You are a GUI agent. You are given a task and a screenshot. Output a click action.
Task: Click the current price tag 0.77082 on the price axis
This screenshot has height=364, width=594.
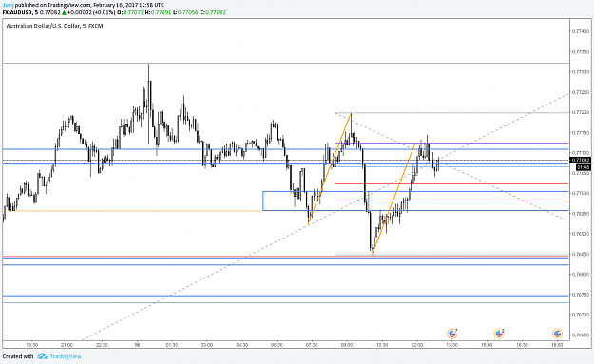click(x=581, y=161)
